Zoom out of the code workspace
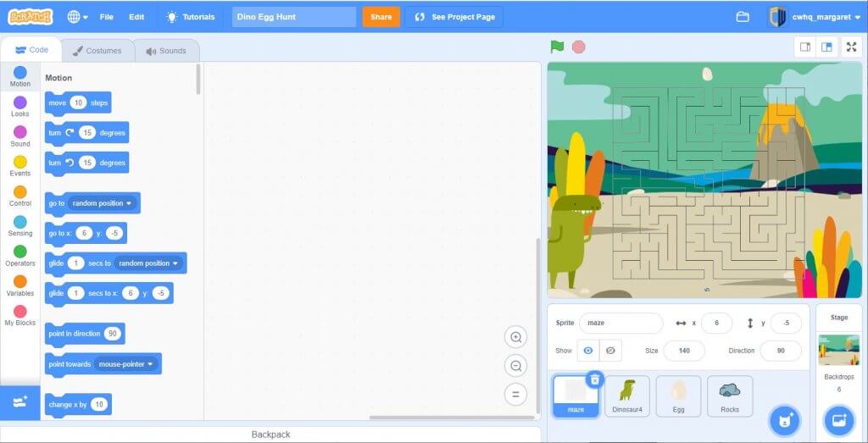 tap(515, 366)
